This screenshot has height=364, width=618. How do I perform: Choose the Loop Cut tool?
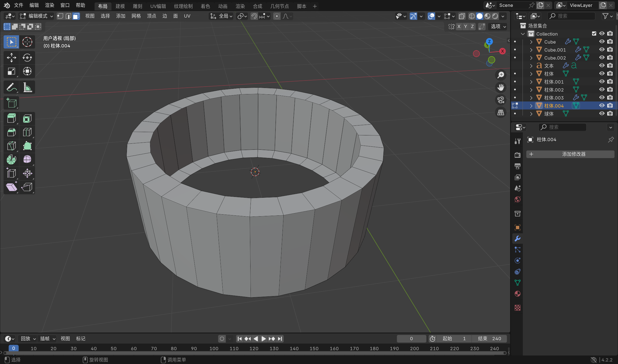pos(27,132)
